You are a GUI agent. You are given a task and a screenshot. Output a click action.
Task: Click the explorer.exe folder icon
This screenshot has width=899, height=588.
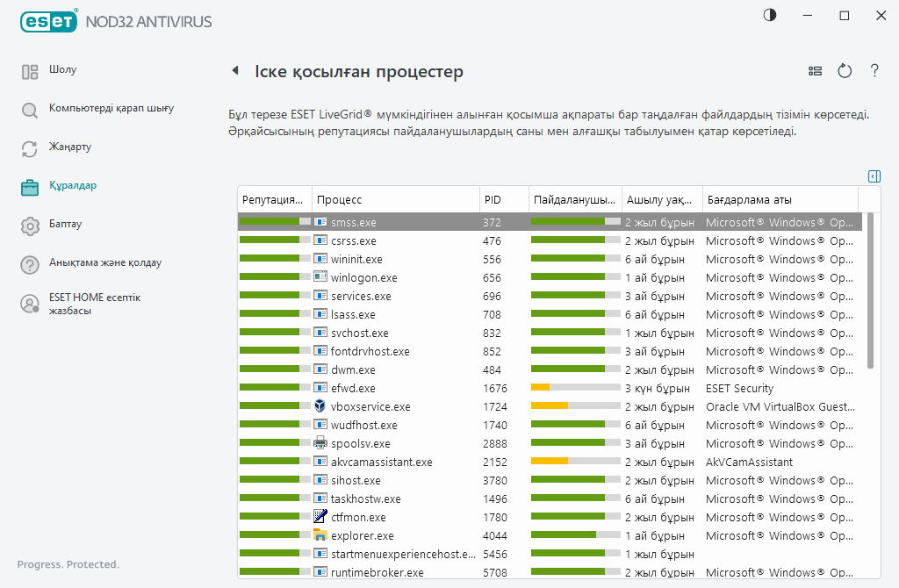click(x=320, y=535)
